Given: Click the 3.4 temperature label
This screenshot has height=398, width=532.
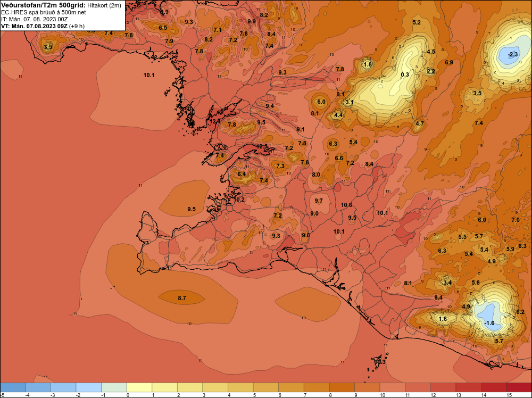Looking at the screenshot, I should pos(447,283).
